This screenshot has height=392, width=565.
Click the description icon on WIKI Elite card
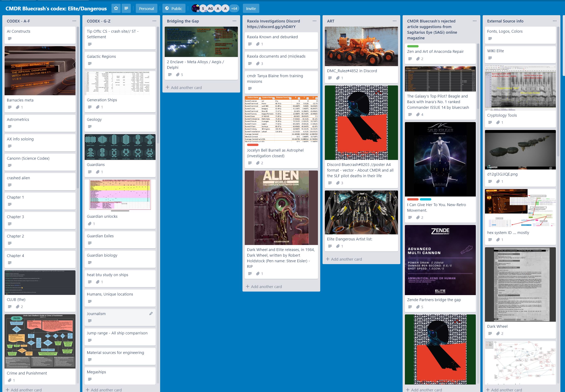(x=490, y=58)
